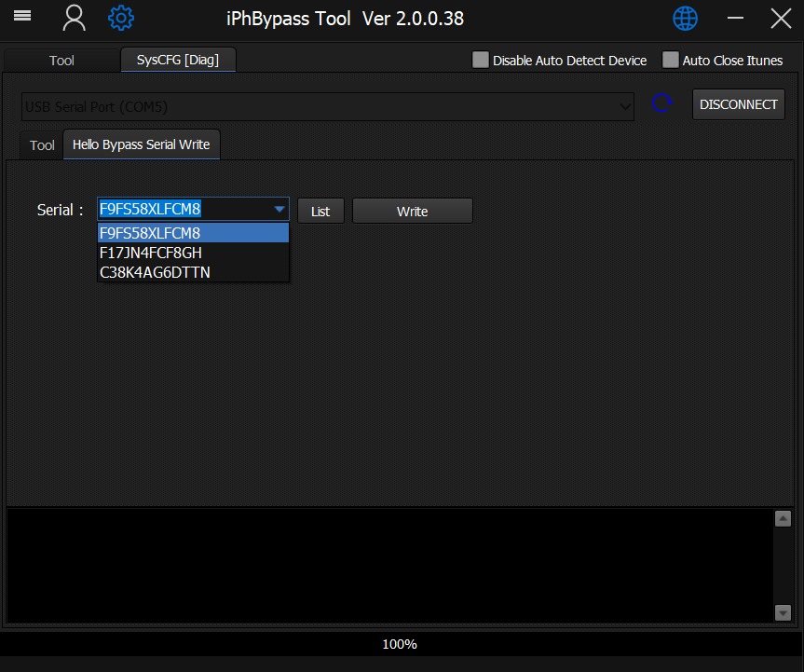Collapse the Serial combo box arrow
The width and height of the screenshot is (804, 672).
click(279, 209)
